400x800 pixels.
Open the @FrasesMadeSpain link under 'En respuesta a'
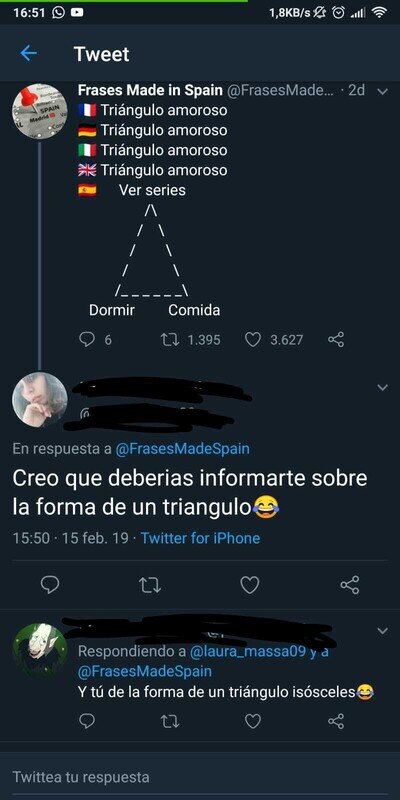tap(183, 449)
